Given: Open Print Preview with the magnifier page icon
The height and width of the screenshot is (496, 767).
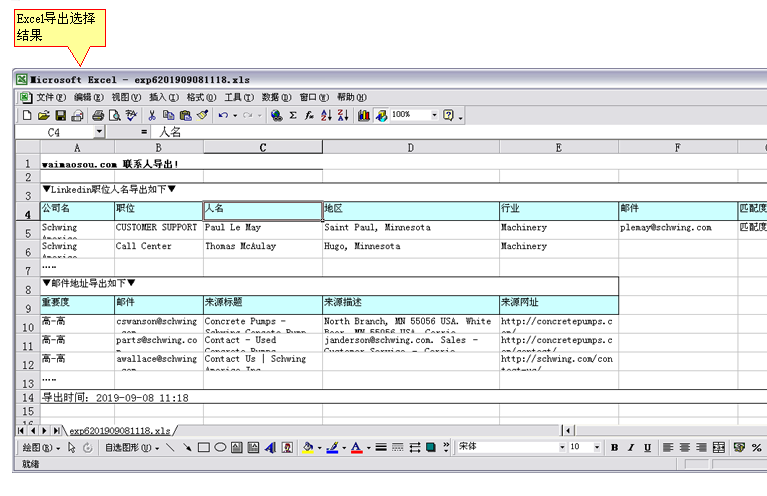Looking at the screenshot, I should (114, 115).
